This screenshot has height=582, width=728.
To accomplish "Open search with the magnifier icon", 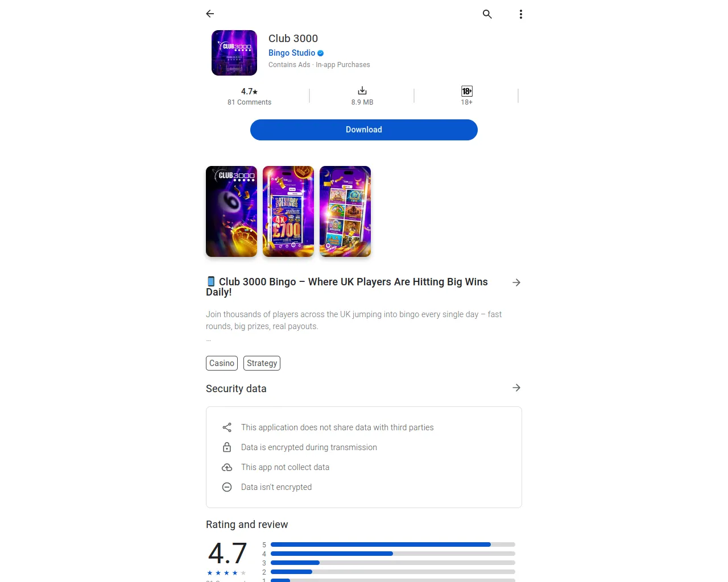I will point(487,14).
